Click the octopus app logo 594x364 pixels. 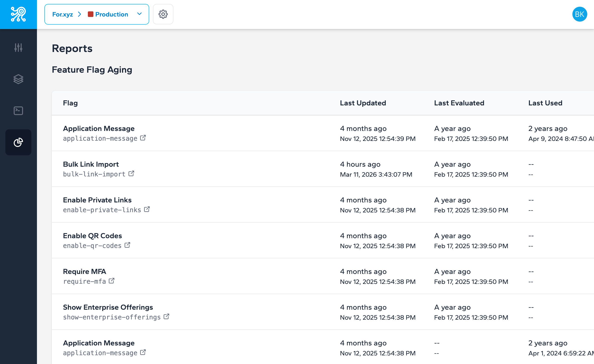(x=18, y=14)
